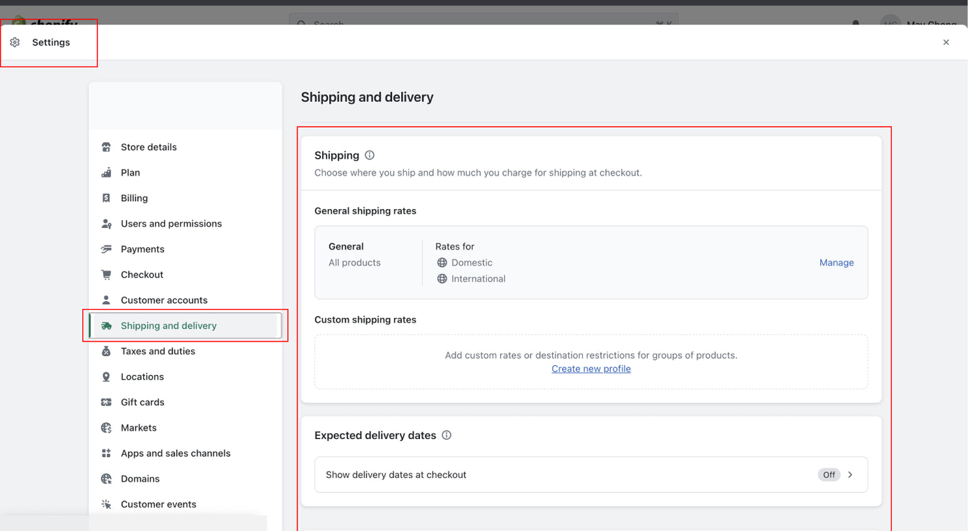
Task: Click the Locations pin icon
Action: [x=106, y=377]
